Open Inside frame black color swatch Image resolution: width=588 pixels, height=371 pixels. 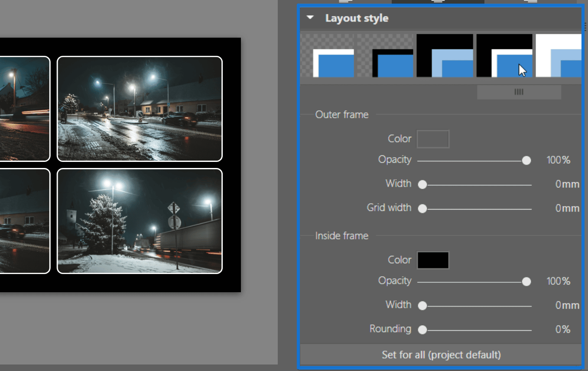pos(433,260)
